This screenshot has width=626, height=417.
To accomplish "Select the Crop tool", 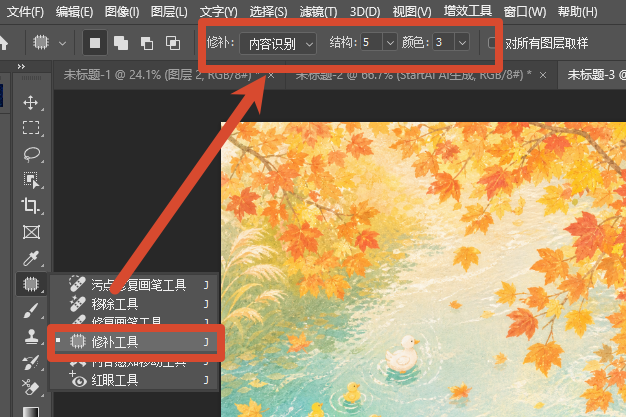I will 30,206.
